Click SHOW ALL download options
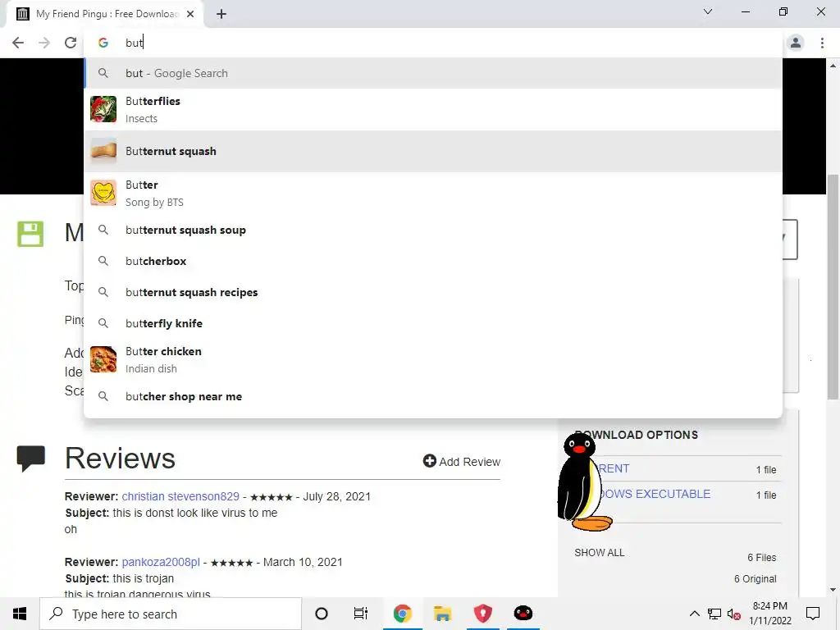 pyautogui.click(x=600, y=552)
